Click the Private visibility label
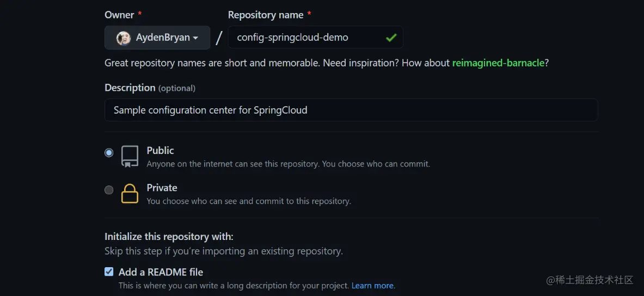The height and width of the screenshot is (296, 644). 162,188
